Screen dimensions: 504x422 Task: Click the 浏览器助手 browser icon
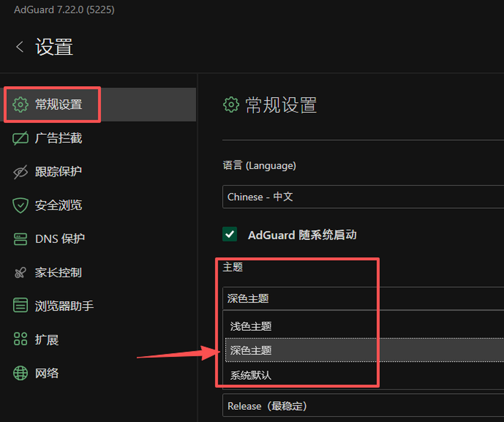[20, 306]
